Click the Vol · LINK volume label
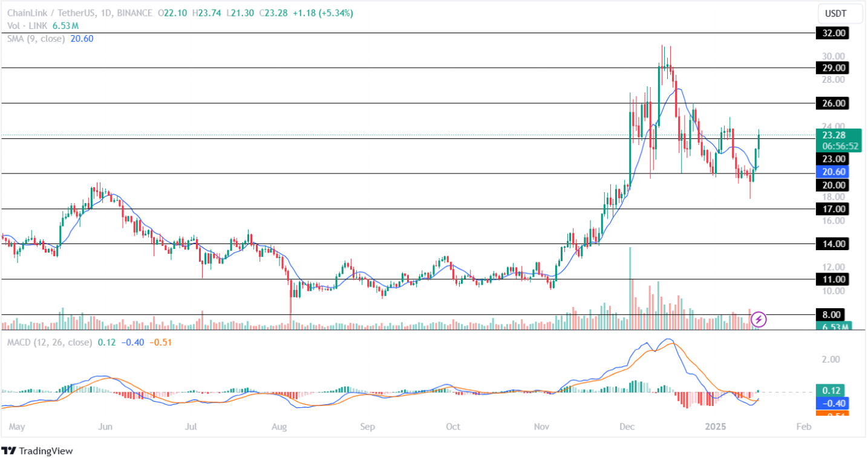Screen dimensions: 868x458 pos(27,26)
